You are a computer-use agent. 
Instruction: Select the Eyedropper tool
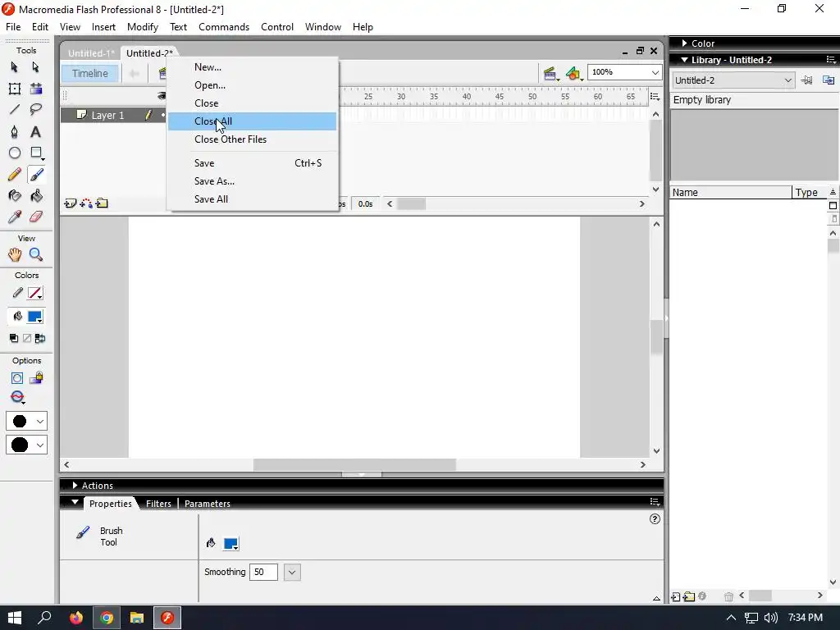coord(15,217)
